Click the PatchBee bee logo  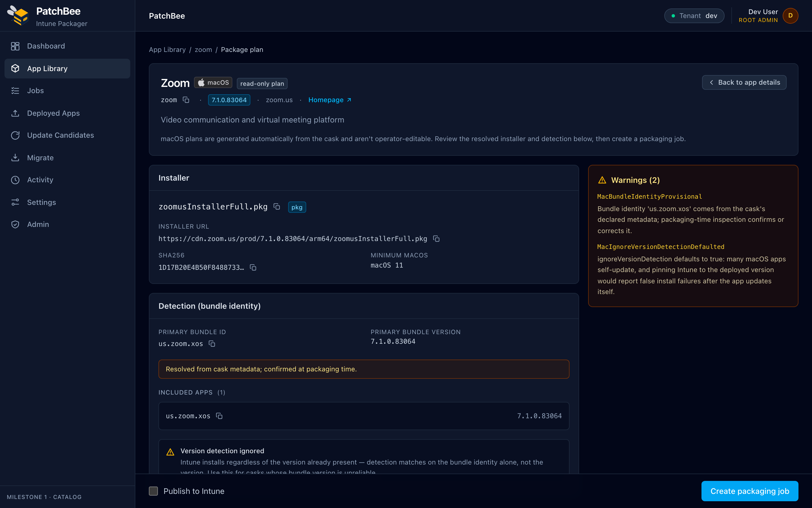pyautogui.click(x=18, y=16)
